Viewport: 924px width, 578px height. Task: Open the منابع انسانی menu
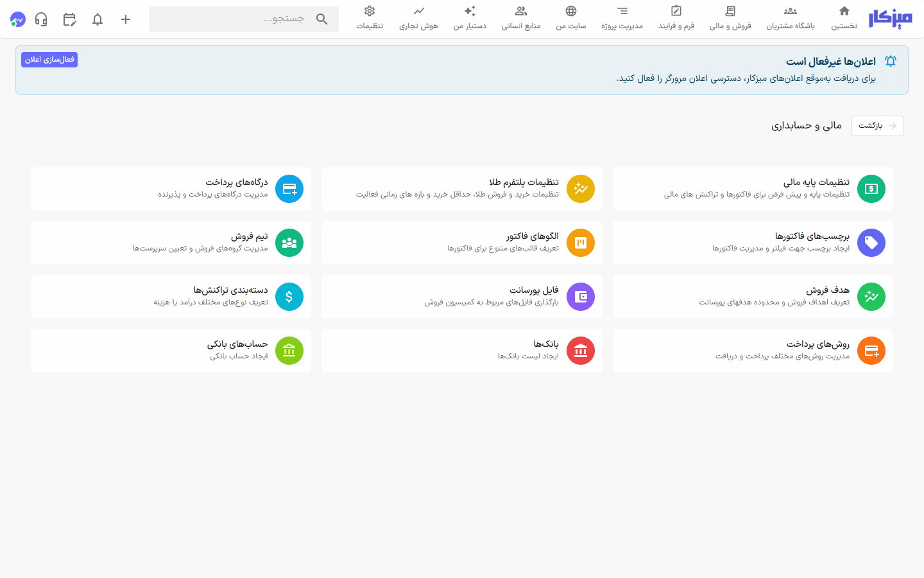[521, 18]
